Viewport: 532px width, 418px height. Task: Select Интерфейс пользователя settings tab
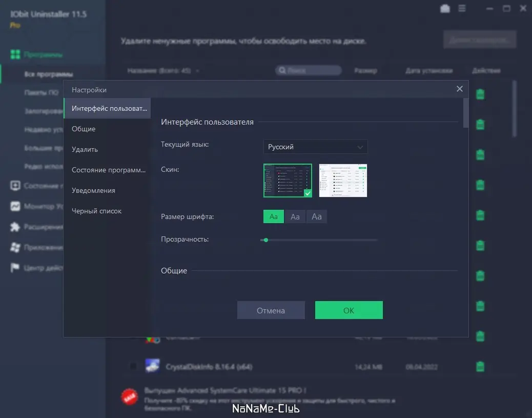tap(107, 108)
